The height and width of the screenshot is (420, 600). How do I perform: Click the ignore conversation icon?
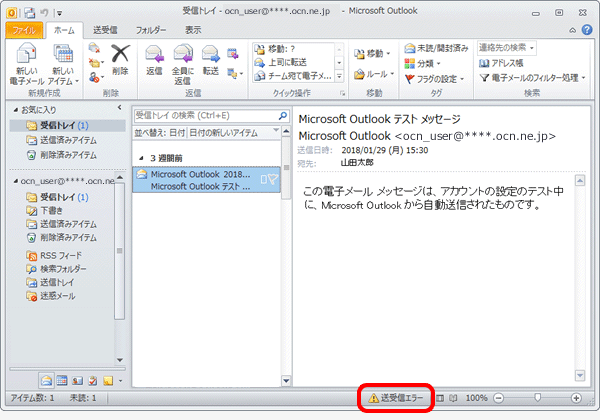pos(94,48)
